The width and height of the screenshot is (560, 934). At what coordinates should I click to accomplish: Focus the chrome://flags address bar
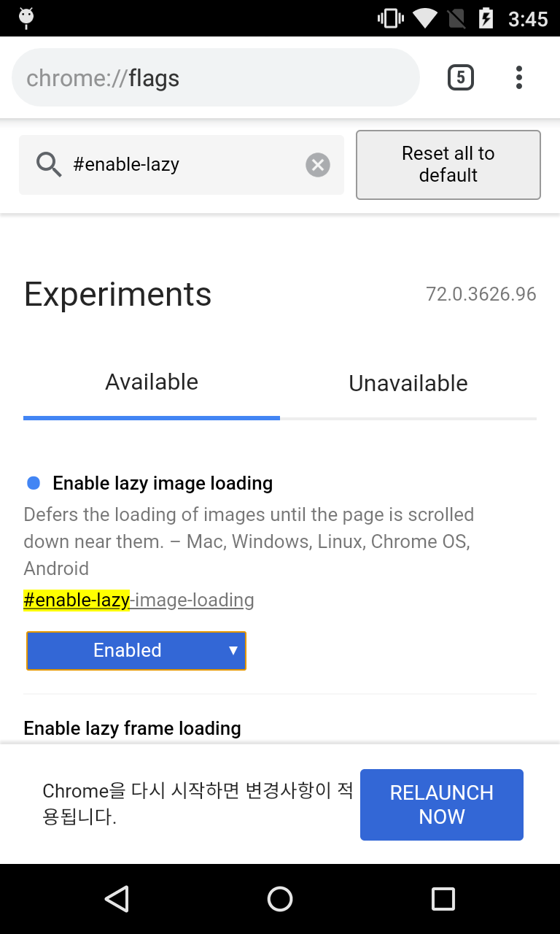(215, 78)
